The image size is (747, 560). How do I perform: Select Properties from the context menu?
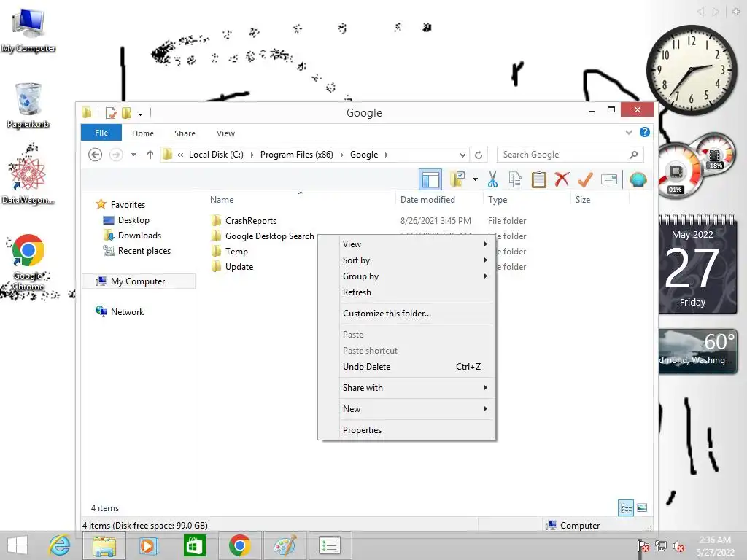pyautogui.click(x=415, y=430)
